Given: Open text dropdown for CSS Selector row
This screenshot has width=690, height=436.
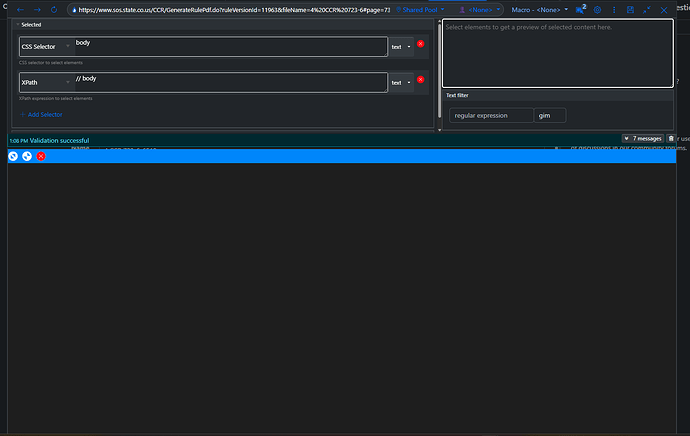Looking at the screenshot, I should [401, 47].
